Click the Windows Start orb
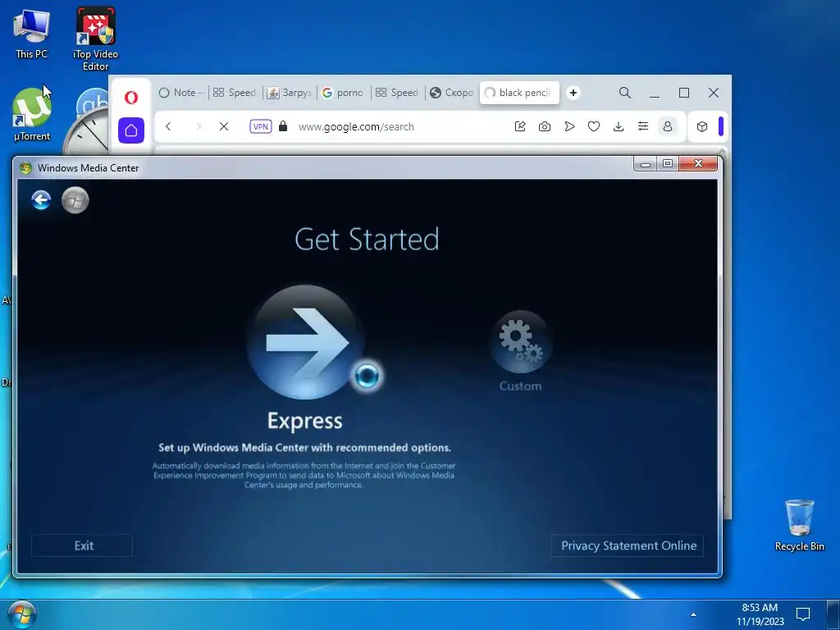Screen dimensions: 840x630 [22, 614]
